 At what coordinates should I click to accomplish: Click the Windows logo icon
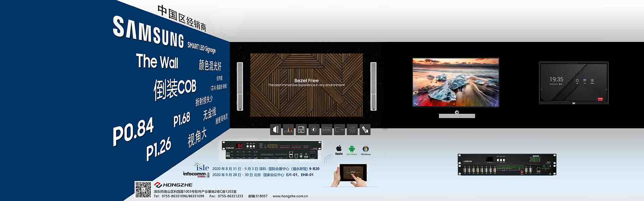366,149
